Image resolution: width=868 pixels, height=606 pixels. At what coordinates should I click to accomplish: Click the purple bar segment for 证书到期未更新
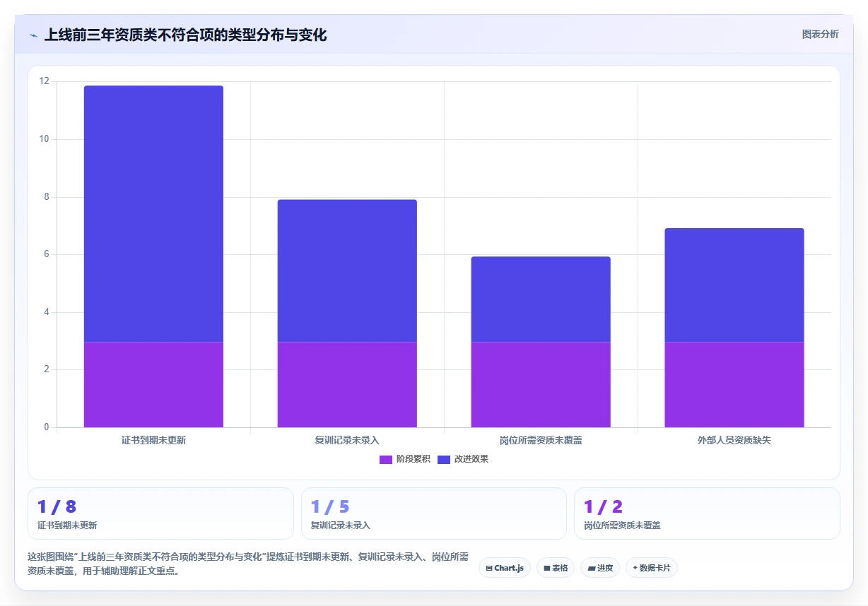click(x=153, y=384)
